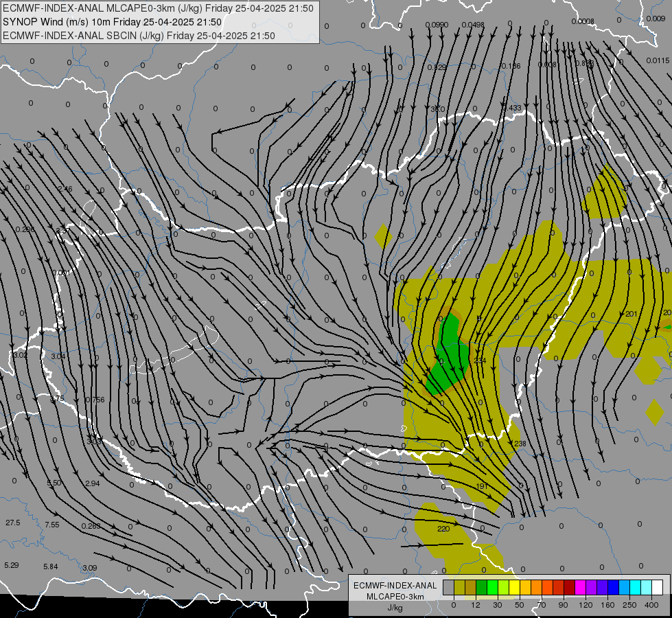The width and height of the screenshot is (672, 618).
Task: Click the ECMWF-INDEX-ANAL SBCIN title line
Action: pos(139,36)
